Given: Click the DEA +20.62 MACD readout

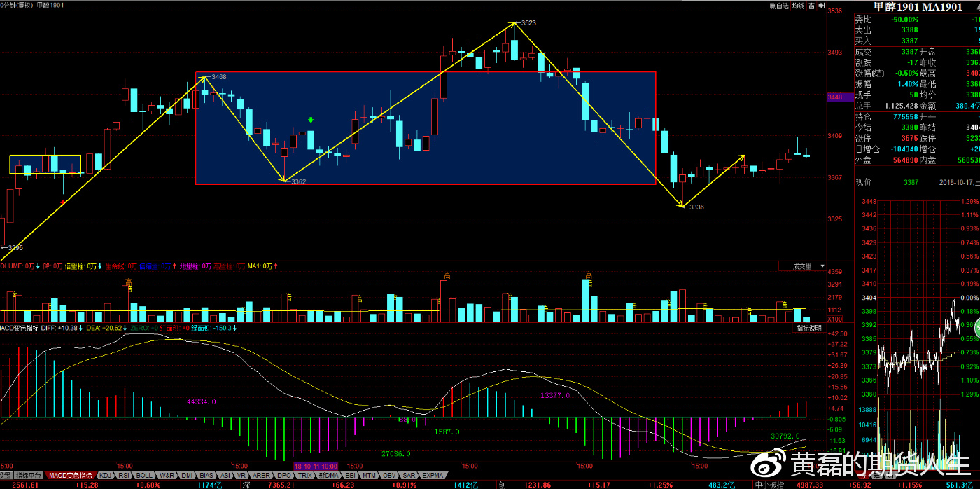Looking at the screenshot, I should point(106,327).
